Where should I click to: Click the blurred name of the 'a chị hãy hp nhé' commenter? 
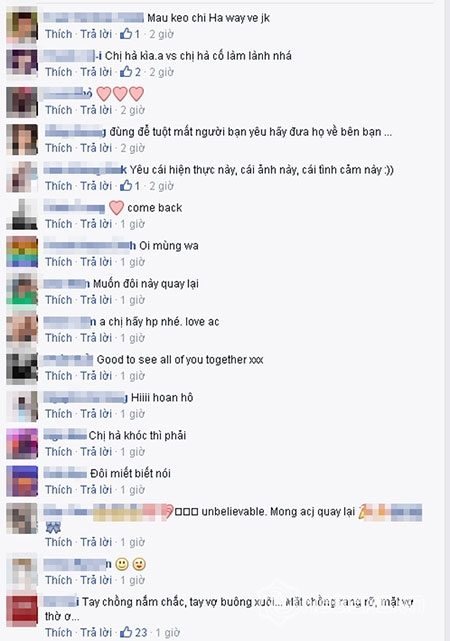coord(70,322)
